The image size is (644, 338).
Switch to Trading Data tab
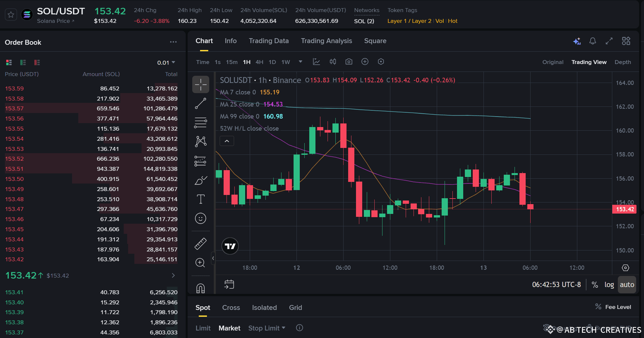269,41
